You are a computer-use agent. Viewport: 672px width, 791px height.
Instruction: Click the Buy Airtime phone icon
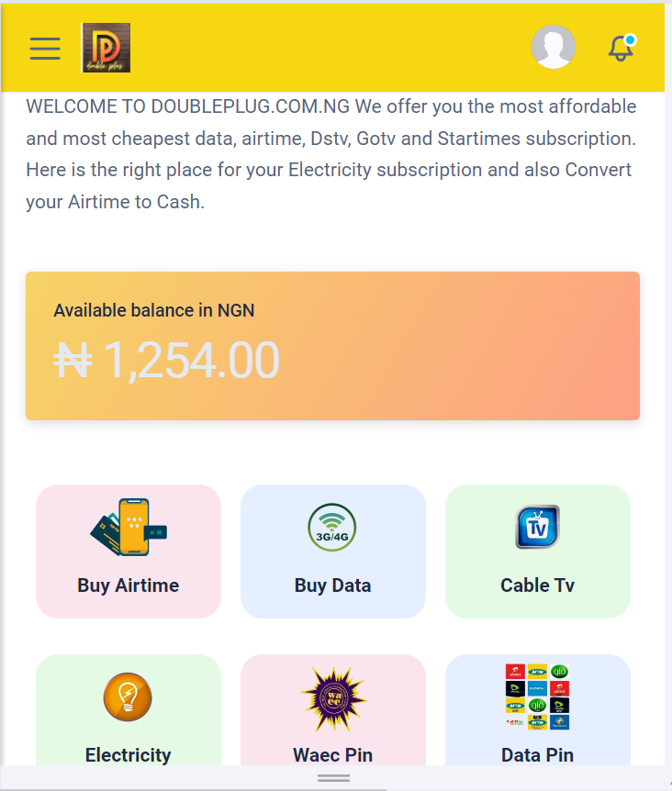[129, 527]
